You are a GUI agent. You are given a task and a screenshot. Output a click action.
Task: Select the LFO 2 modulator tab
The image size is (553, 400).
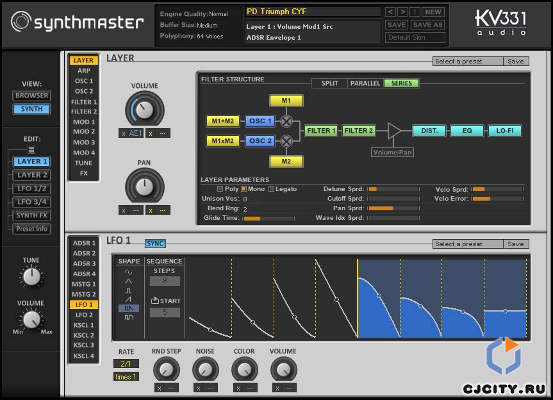84,315
